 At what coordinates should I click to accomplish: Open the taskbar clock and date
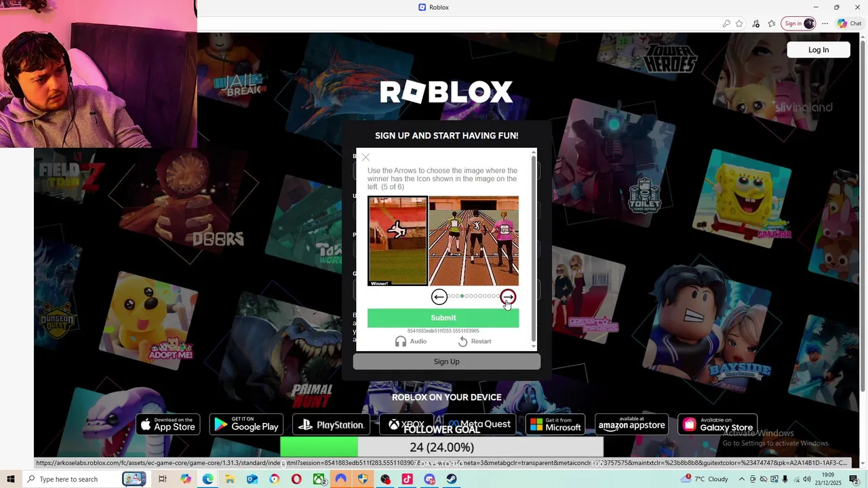829,479
